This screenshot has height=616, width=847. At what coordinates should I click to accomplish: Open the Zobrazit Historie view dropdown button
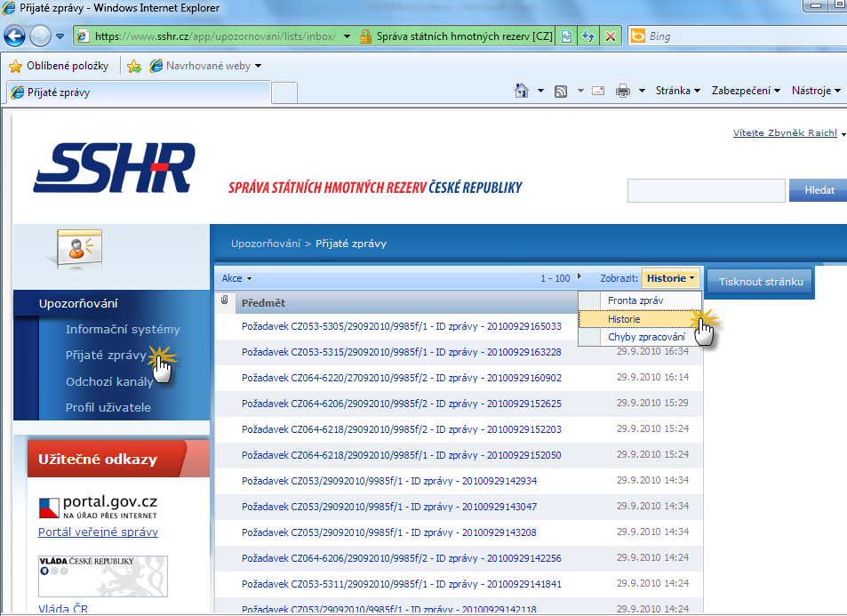pyautogui.click(x=670, y=278)
